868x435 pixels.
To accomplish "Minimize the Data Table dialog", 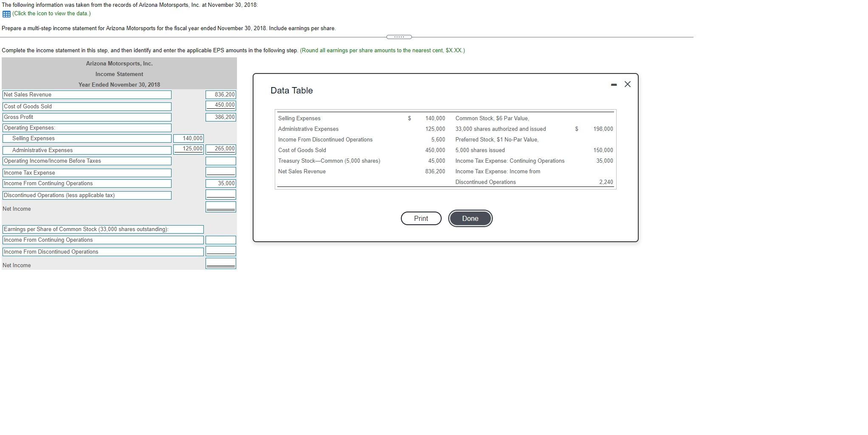I will pyautogui.click(x=614, y=85).
